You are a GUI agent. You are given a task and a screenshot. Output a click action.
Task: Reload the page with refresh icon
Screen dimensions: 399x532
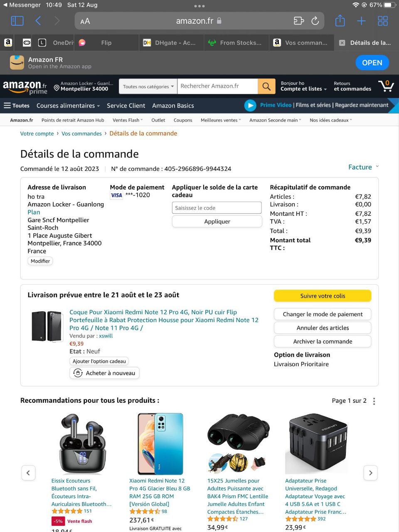(x=315, y=21)
